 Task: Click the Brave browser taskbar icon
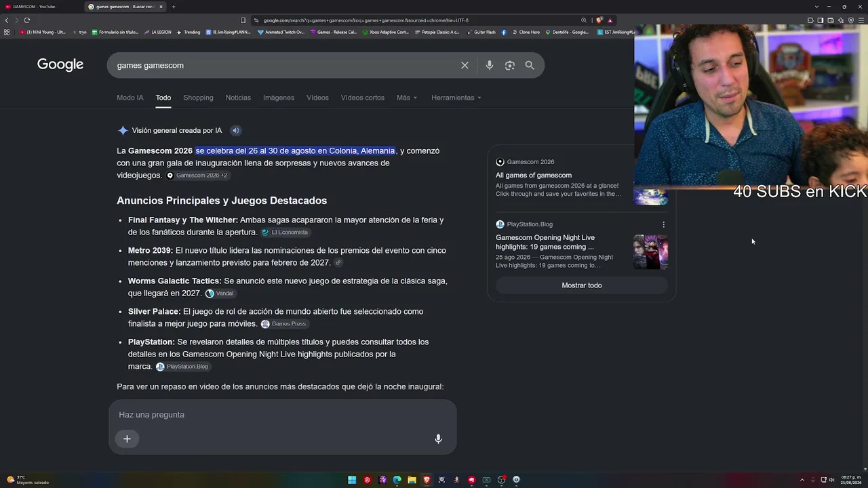pos(427,480)
